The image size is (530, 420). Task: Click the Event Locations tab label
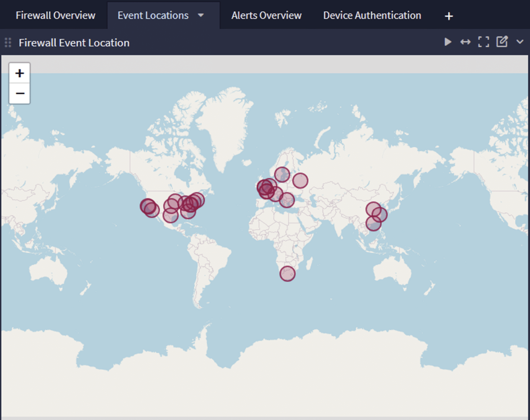tap(153, 15)
